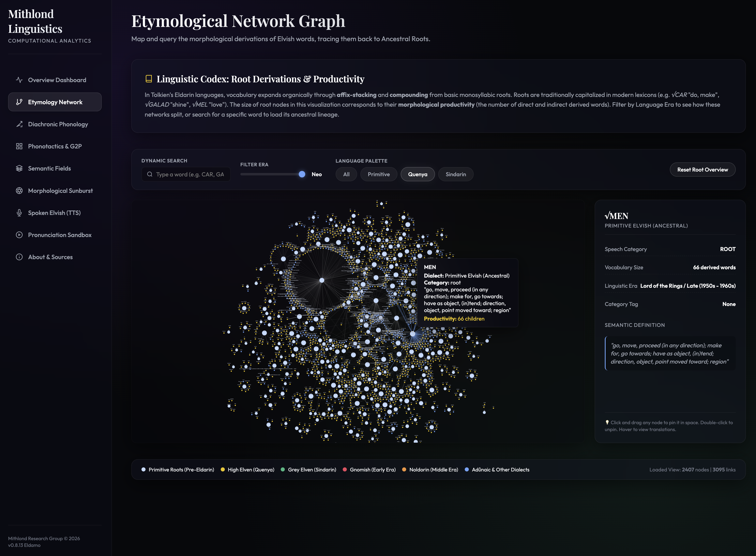Click the Gnomish (Early Era) legend dot

click(345, 469)
